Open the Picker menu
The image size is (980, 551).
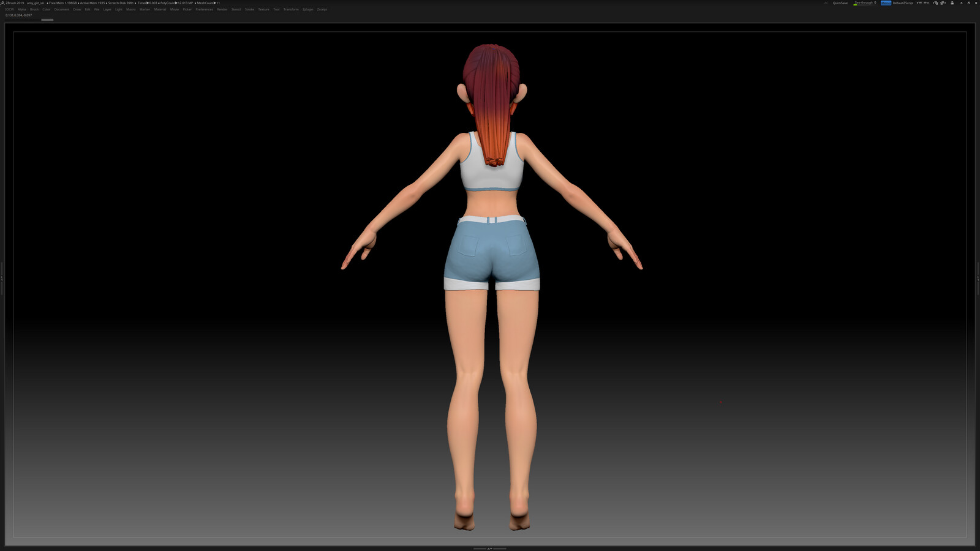(x=187, y=9)
